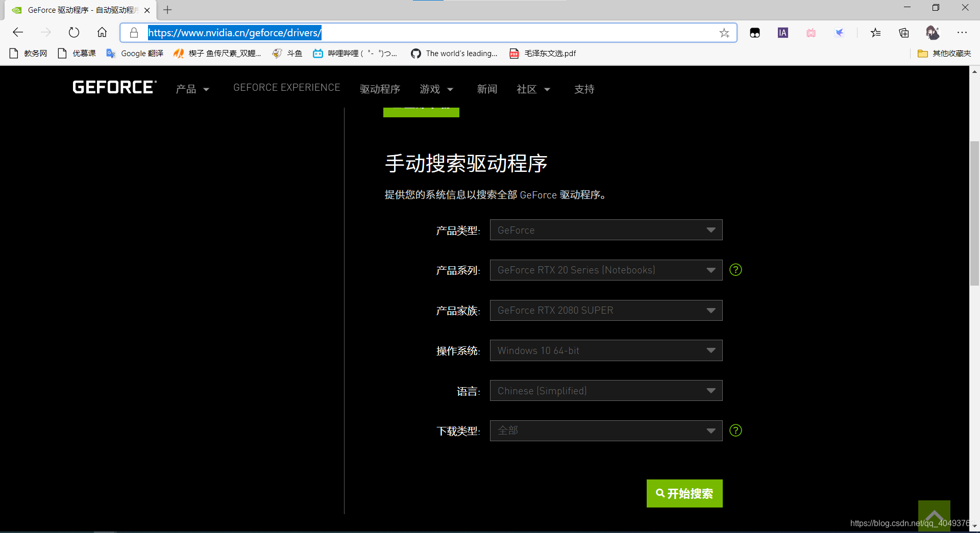Open the 毛泽东文选.pdf bookmark
The height and width of the screenshot is (533, 980).
[543, 54]
